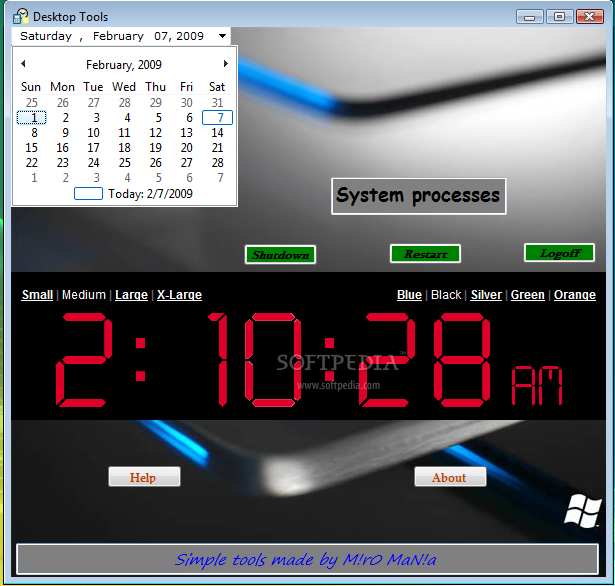
Task: Set clock size to Large
Action: pos(131,295)
